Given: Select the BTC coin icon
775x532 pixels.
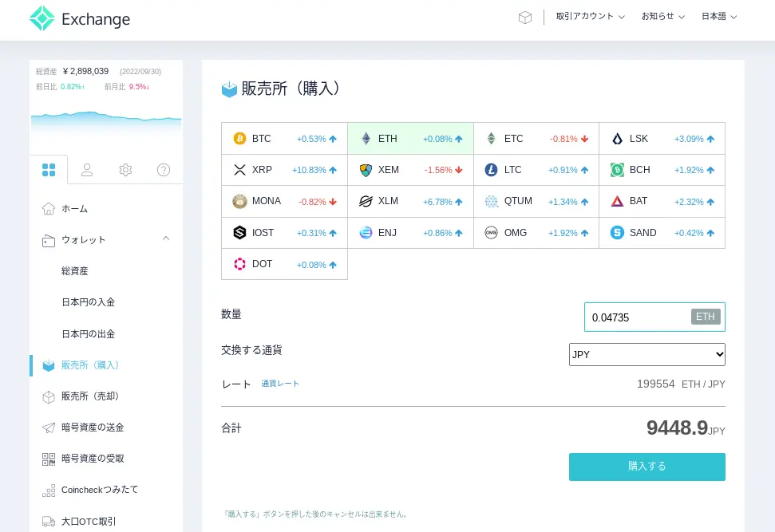Looking at the screenshot, I should pyautogui.click(x=239, y=138).
